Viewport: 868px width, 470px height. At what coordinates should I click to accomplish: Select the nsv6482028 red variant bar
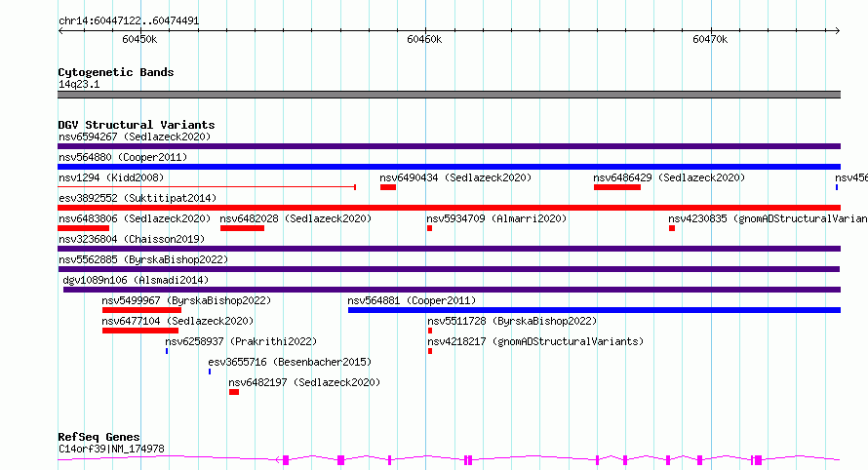242,228
